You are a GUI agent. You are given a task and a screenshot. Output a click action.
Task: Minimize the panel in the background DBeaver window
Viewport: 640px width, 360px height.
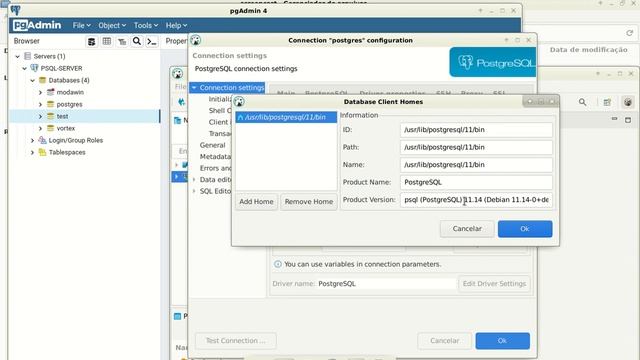point(614,119)
